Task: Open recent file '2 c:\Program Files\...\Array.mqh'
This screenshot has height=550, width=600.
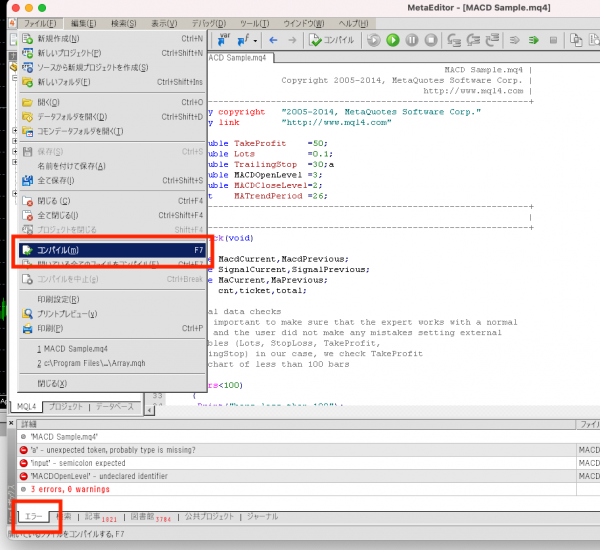Action: tap(112, 363)
